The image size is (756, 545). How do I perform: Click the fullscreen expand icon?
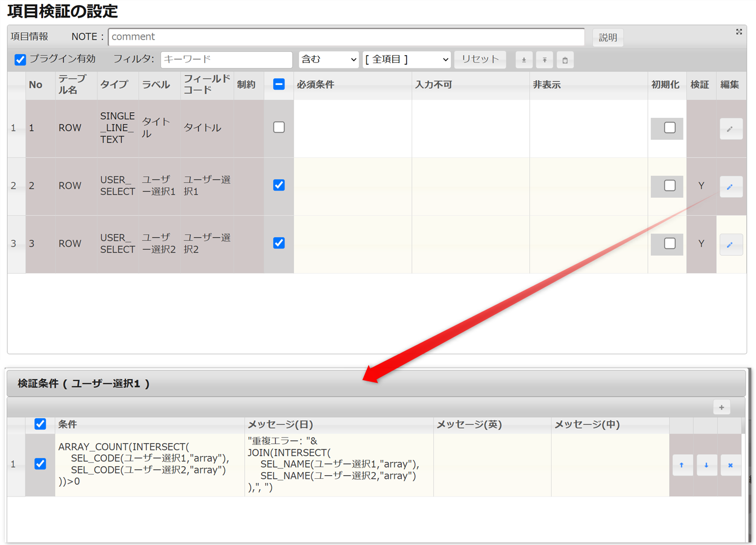pyautogui.click(x=739, y=32)
